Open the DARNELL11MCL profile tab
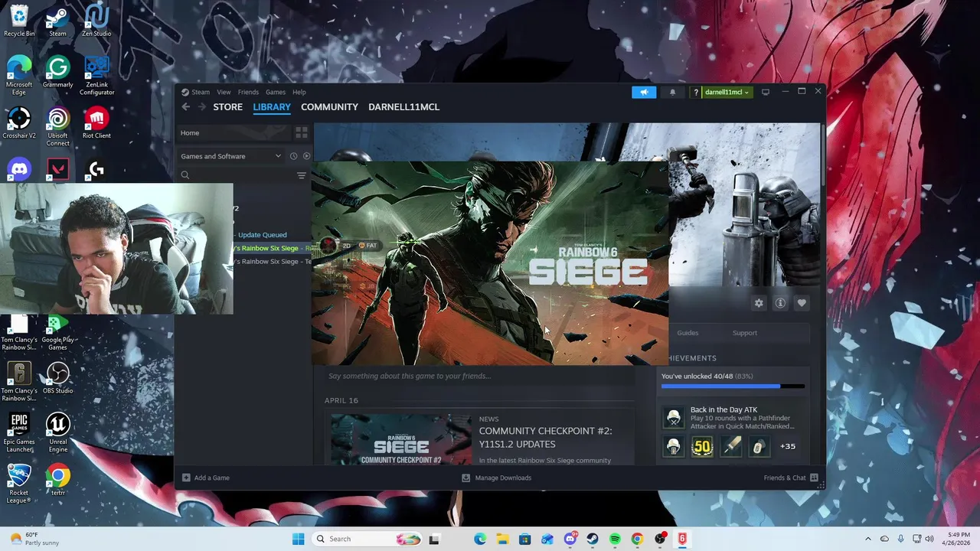980x551 pixels. click(403, 107)
